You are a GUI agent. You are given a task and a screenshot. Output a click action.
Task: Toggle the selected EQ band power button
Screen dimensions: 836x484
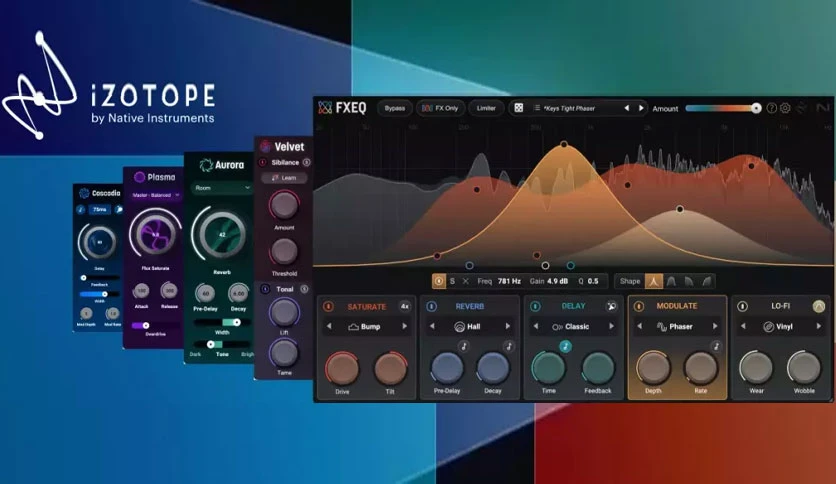(x=439, y=281)
